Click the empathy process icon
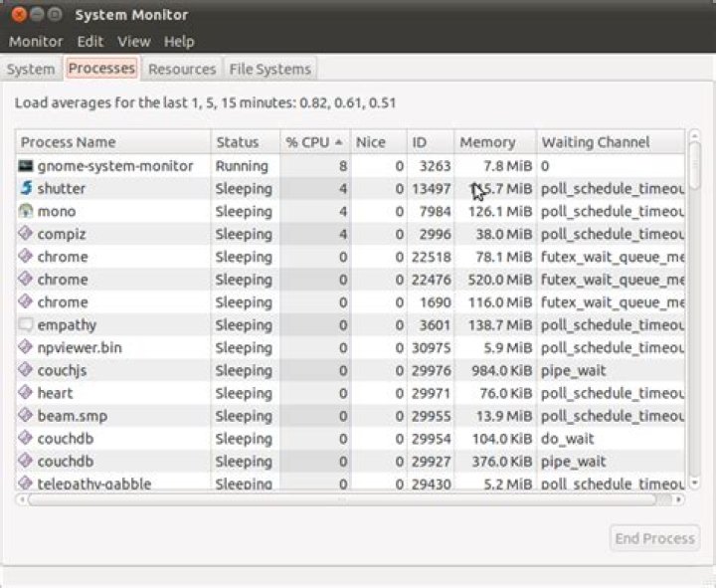 (x=26, y=324)
